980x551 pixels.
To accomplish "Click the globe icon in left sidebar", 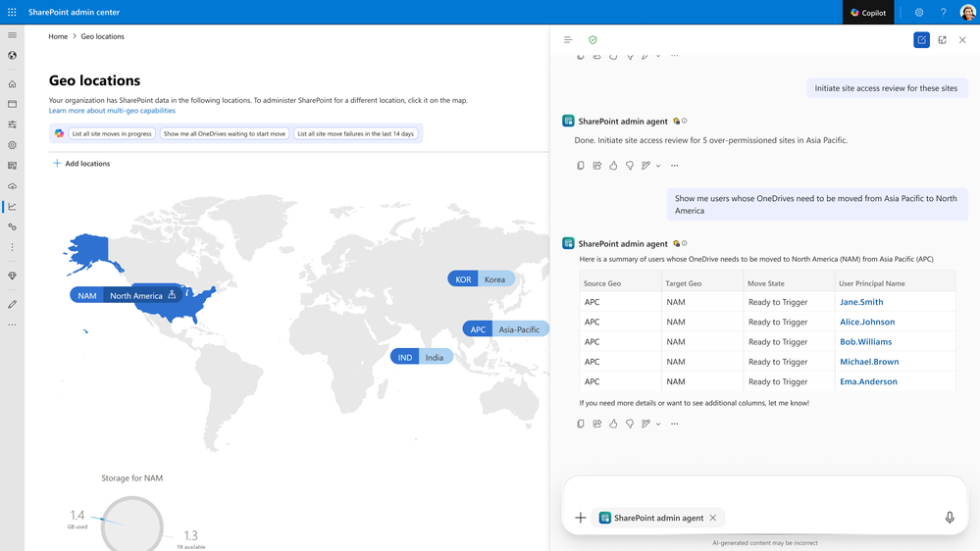I will pyautogui.click(x=12, y=56).
